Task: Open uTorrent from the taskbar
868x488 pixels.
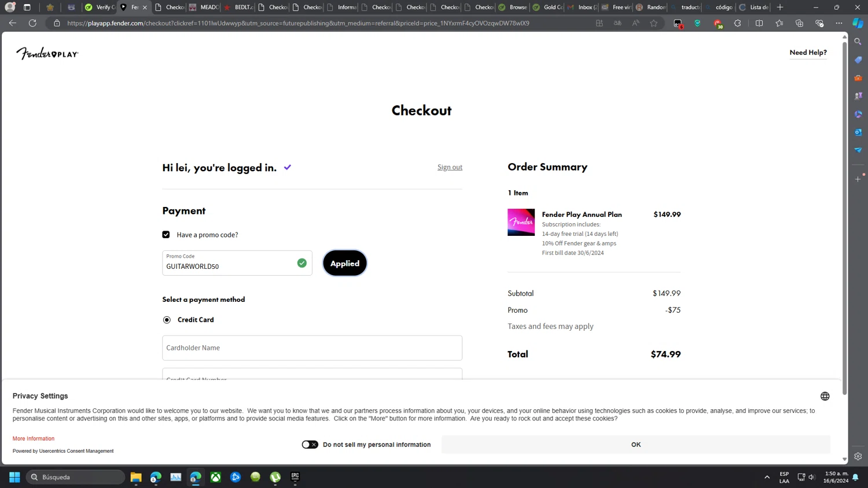Action: pyautogui.click(x=275, y=477)
